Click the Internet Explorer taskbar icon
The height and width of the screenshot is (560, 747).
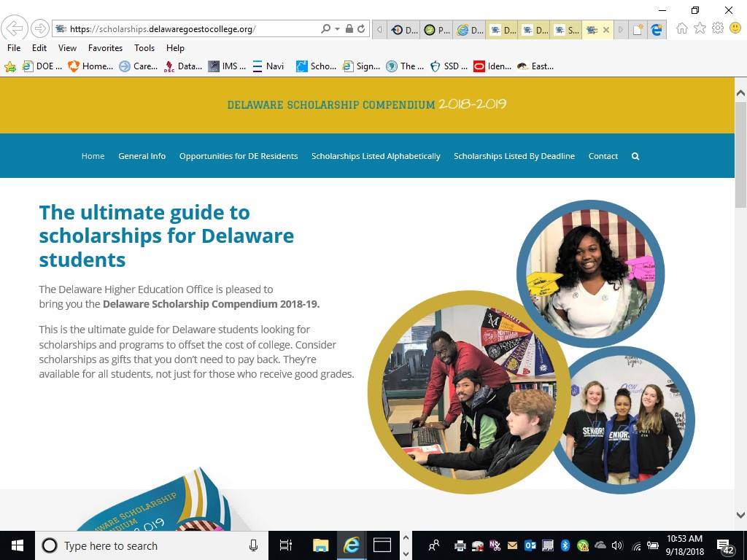[352, 545]
